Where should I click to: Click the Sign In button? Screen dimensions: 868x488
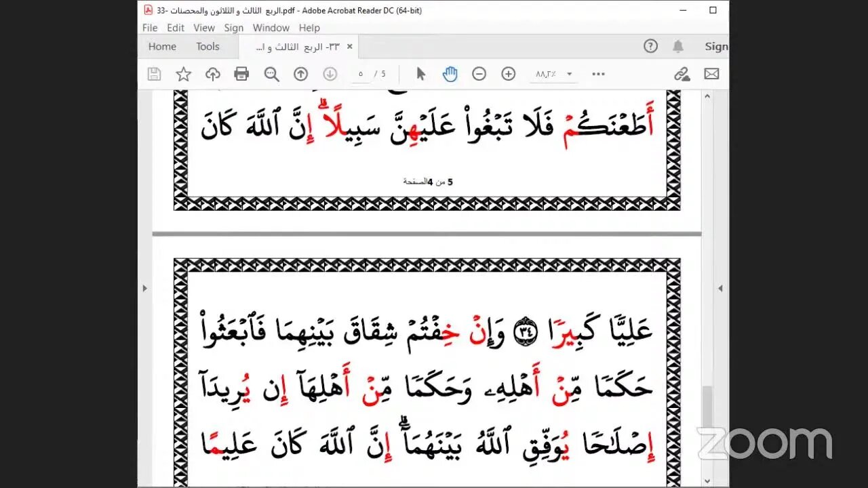(x=716, y=46)
